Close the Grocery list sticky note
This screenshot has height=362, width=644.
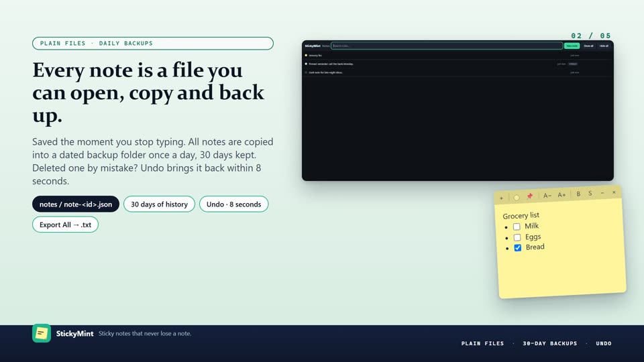coord(614,192)
